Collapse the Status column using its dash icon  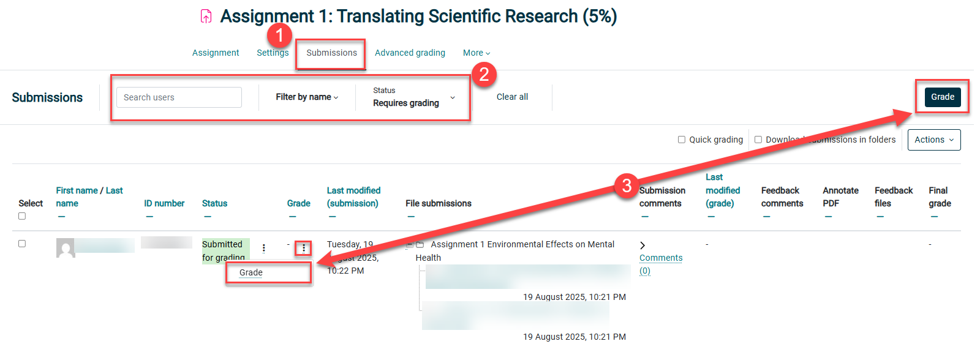coord(208,217)
